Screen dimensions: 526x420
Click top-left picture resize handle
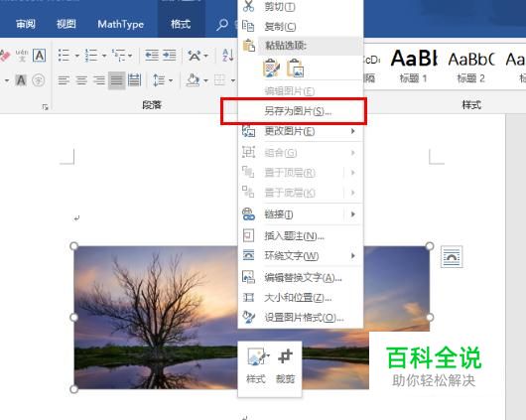pos(73,246)
